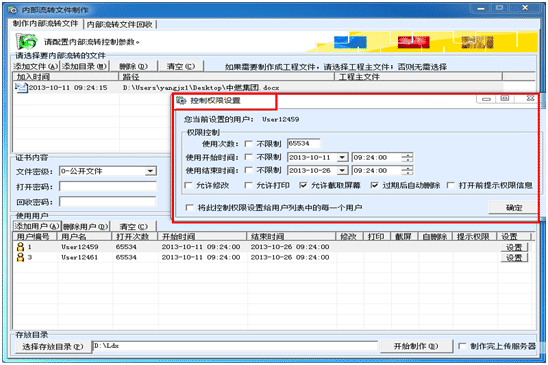Click 2013-10-11 09:24:15 added time cell

click(68, 88)
